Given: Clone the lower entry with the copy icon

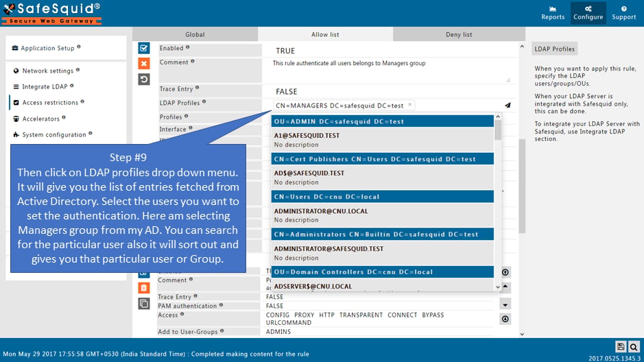Looking at the screenshot, I should pyautogui.click(x=144, y=303).
